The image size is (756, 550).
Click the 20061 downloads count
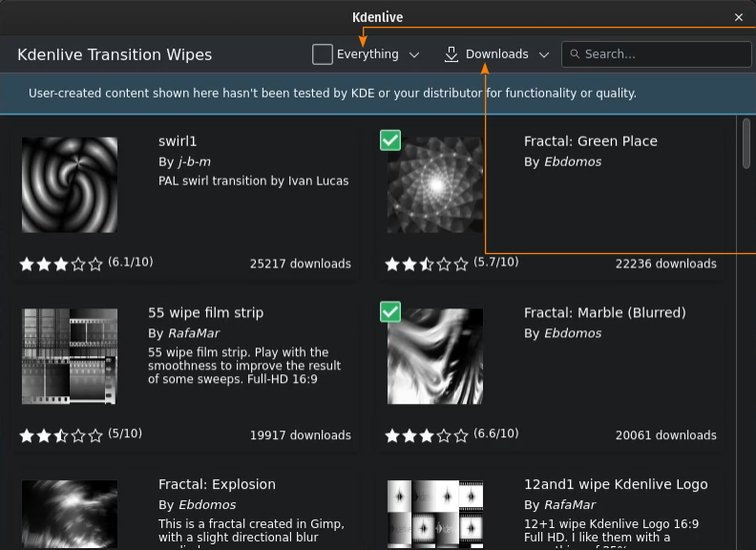666,435
